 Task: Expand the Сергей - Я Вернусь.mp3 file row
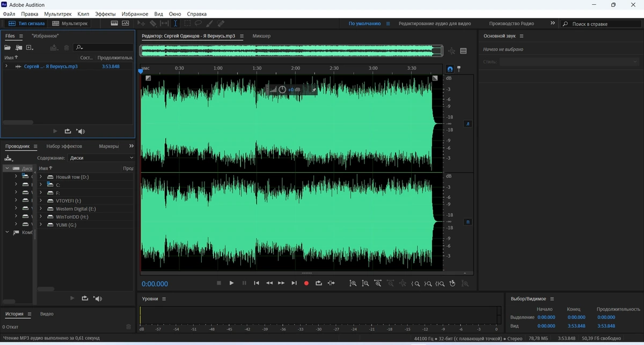[x=6, y=66]
